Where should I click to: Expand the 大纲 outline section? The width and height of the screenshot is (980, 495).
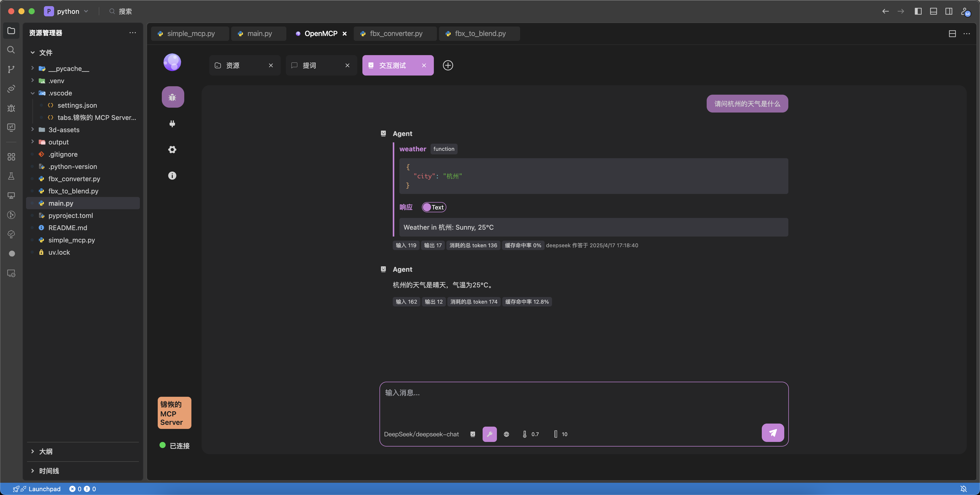click(x=46, y=451)
